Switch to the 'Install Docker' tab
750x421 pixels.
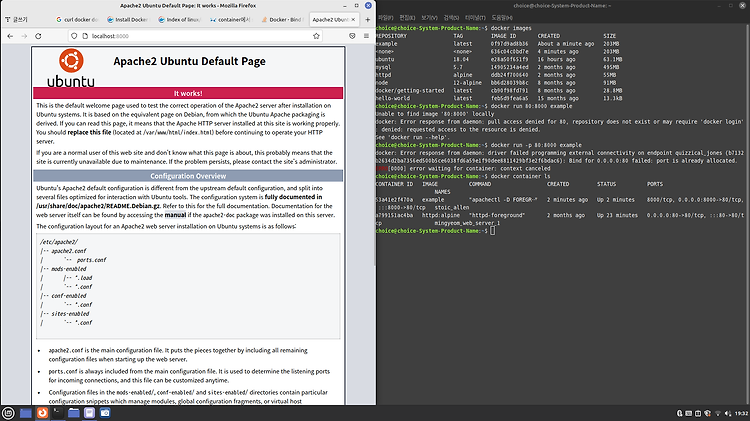pyautogui.click(x=127, y=20)
